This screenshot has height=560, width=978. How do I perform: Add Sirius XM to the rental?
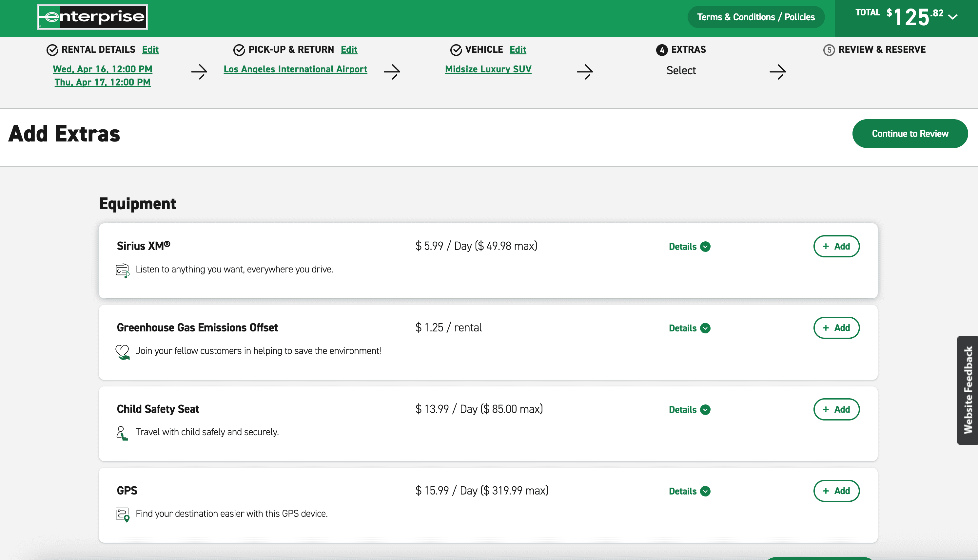(x=836, y=246)
